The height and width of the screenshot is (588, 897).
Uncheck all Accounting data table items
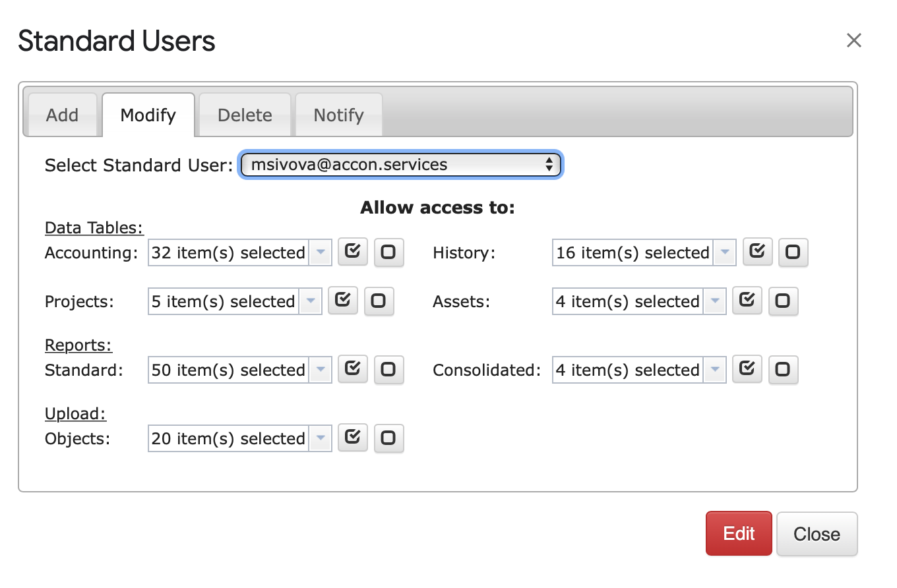click(x=388, y=252)
